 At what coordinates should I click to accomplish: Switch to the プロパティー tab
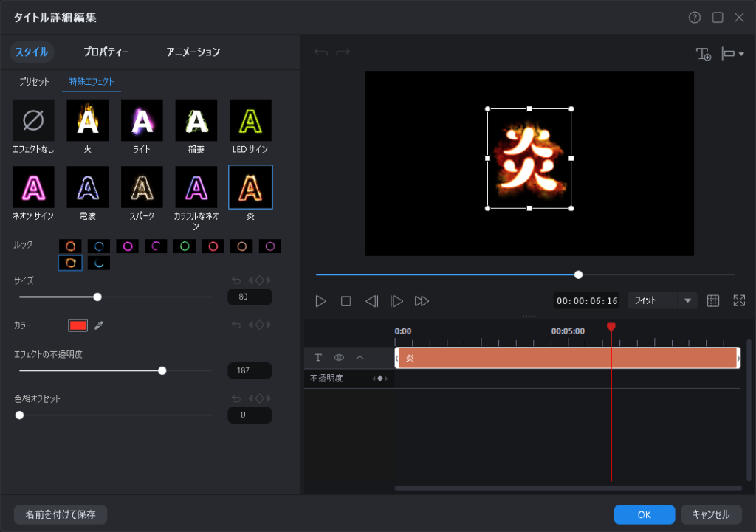pyautogui.click(x=106, y=52)
